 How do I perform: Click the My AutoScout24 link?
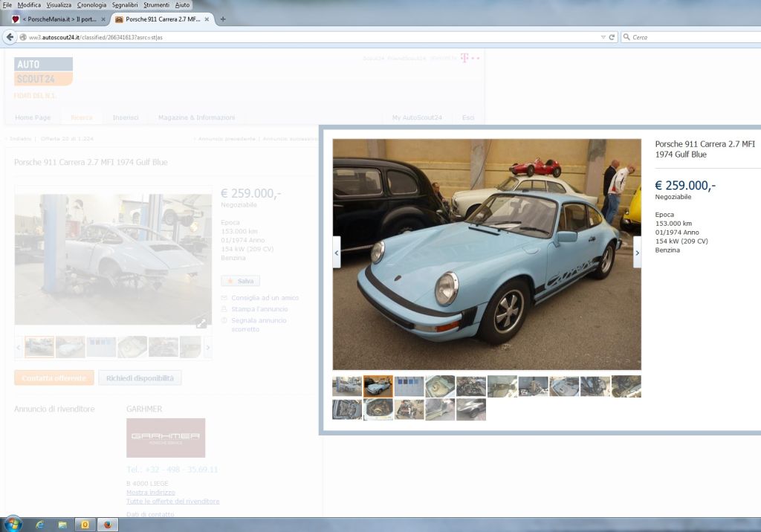[x=417, y=117]
